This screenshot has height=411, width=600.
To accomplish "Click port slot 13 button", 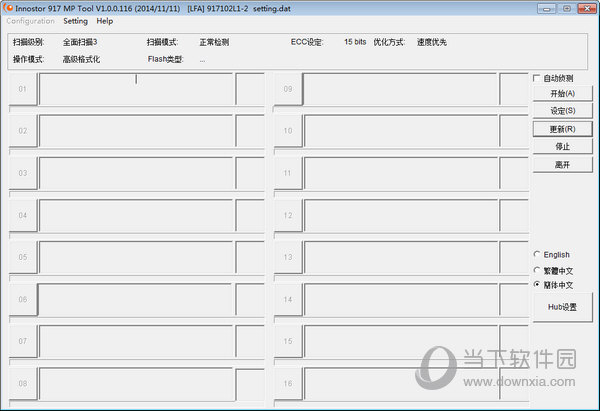I will pyautogui.click(x=288, y=257).
